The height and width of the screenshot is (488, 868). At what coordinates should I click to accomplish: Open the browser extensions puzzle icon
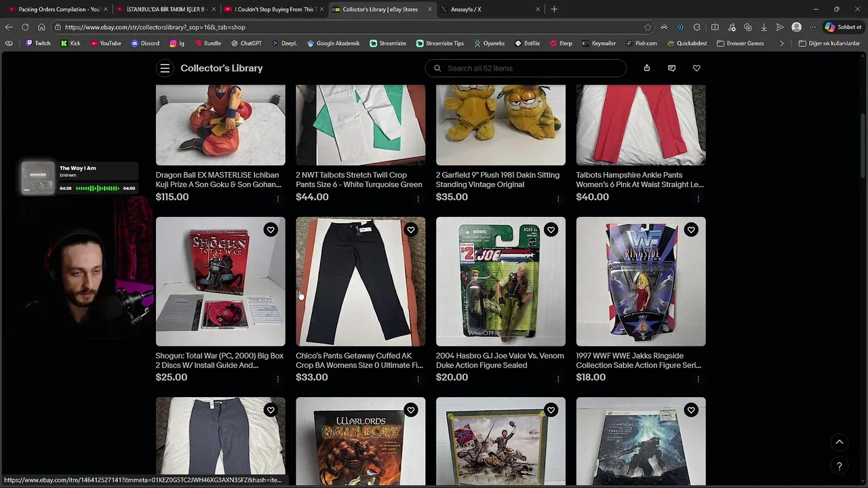point(697,27)
